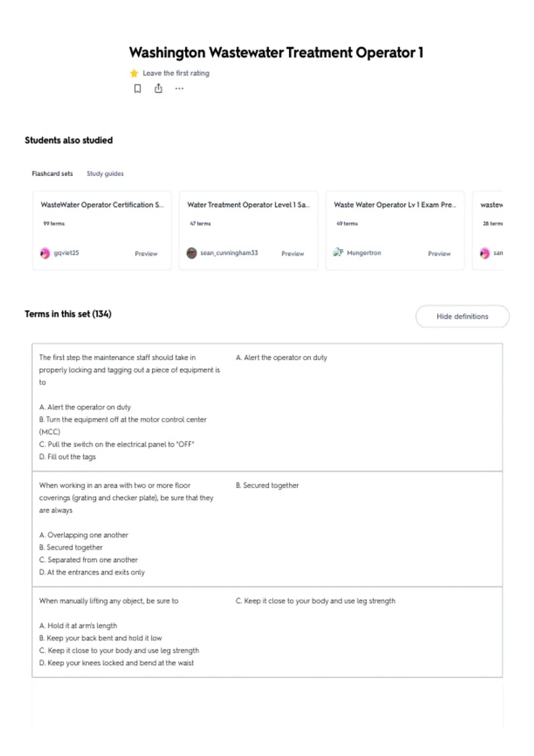
Task: Click the manually lifting object term card
Action: coord(267,632)
